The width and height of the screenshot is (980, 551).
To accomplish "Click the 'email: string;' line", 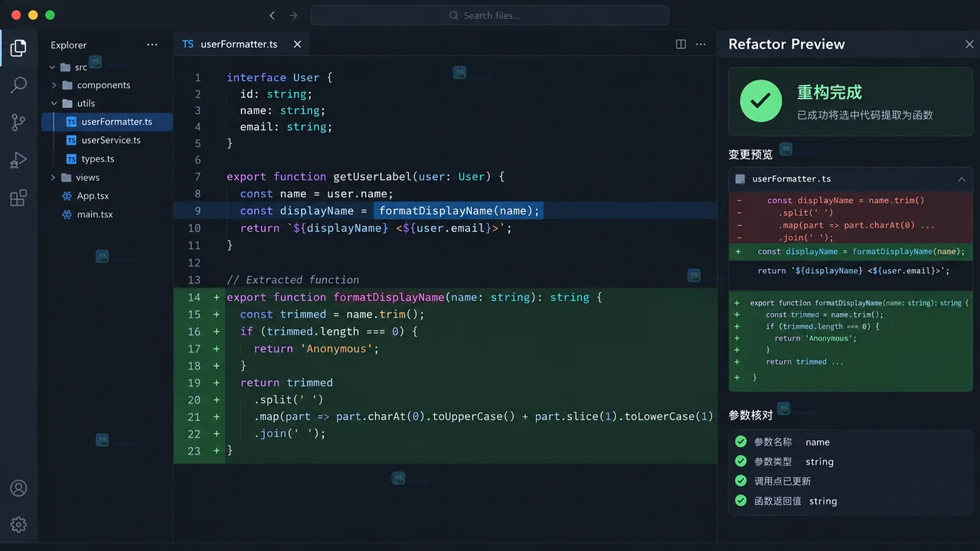I will point(286,127).
